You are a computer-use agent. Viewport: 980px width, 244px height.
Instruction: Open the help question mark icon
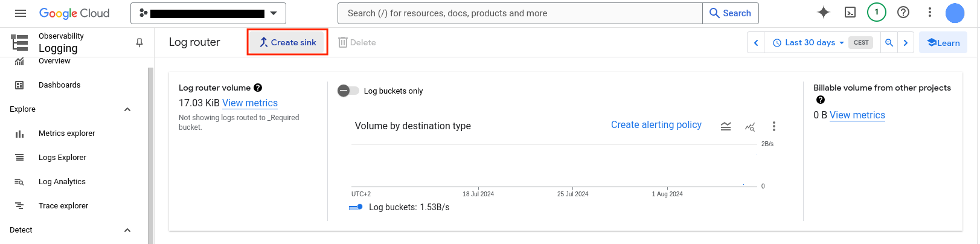(x=903, y=12)
